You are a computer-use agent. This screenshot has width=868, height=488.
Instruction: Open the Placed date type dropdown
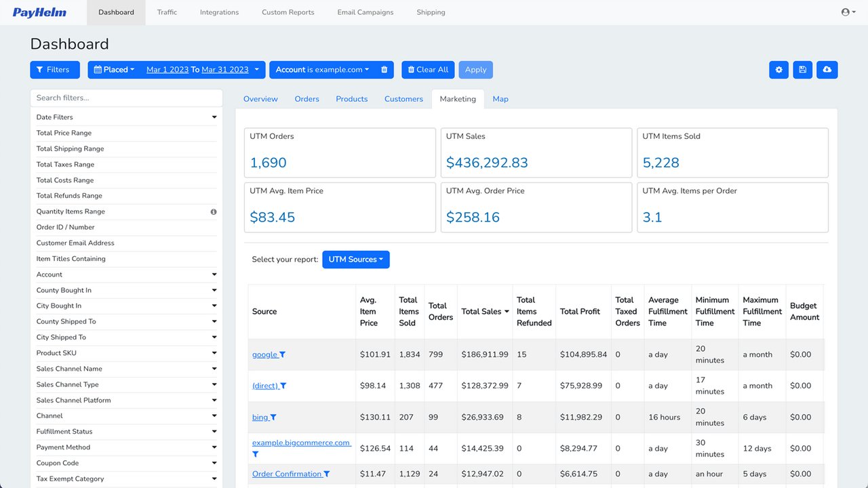[x=113, y=70]
